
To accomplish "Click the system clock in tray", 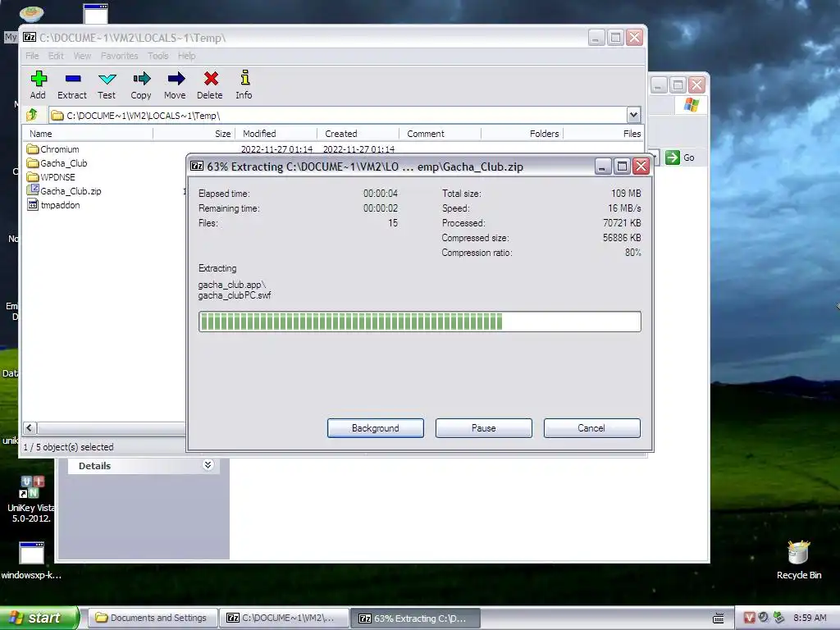I will [x=810, y=618].
